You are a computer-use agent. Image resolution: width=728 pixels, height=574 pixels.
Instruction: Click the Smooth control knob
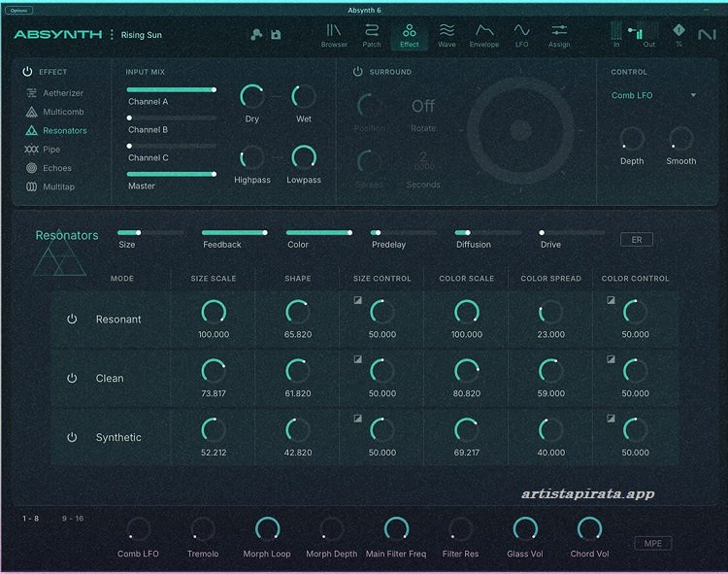(681, 138)
